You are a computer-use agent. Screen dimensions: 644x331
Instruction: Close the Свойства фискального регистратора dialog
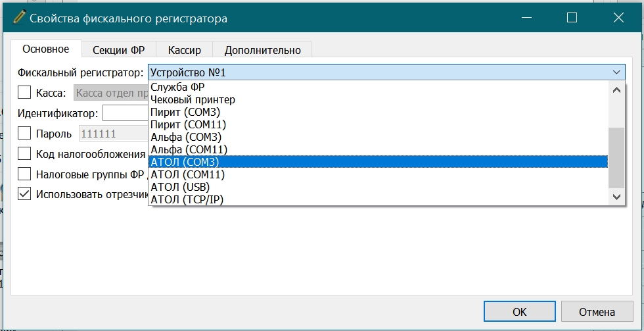[x=618, y=18]
